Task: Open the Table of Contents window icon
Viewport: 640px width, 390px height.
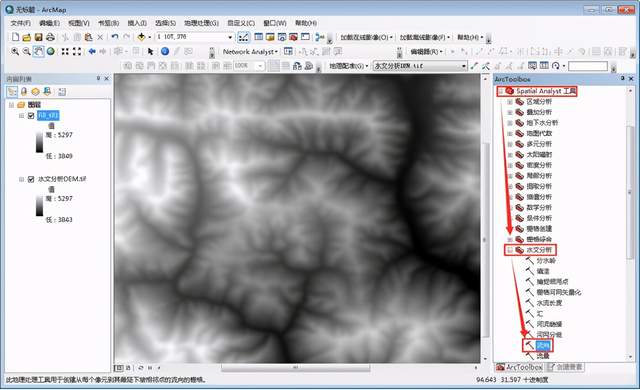Action: click(x=258, y=37)
